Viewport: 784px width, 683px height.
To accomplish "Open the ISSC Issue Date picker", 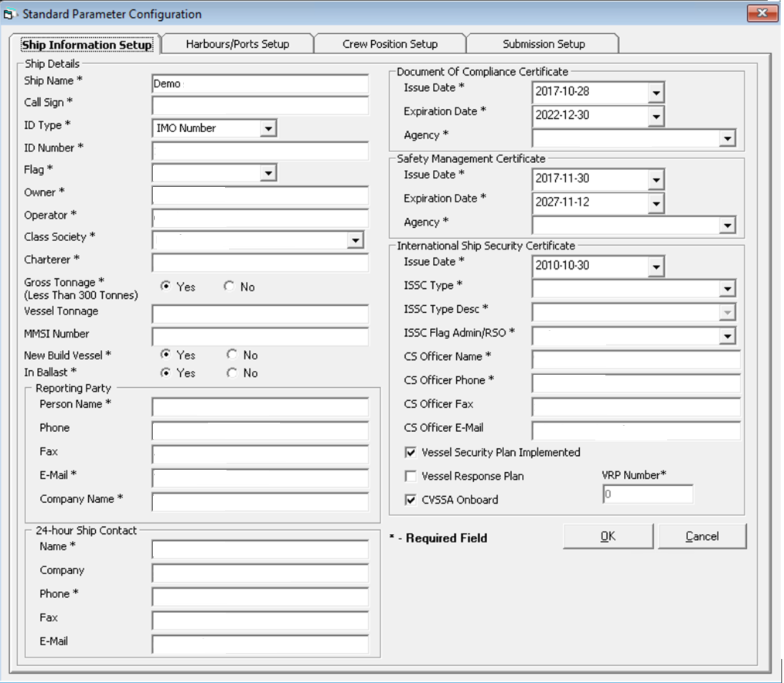I will (656, 267).
